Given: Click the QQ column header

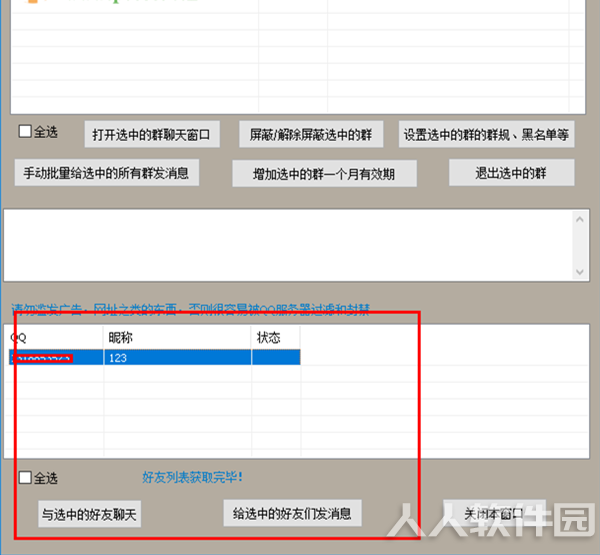Looking at the screenshot, I should click(55, 337).
